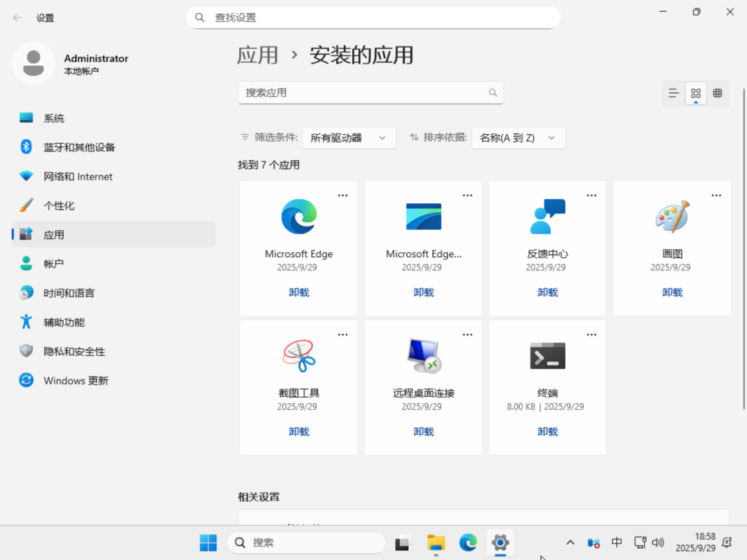Click the taskbar 搜索 box

tap(306, 543)
